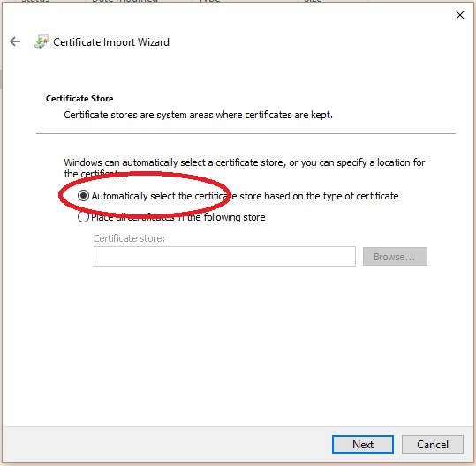Click the Date modified column header behind dialog
This screenshot has height=466, width=476.
point(125,1)
